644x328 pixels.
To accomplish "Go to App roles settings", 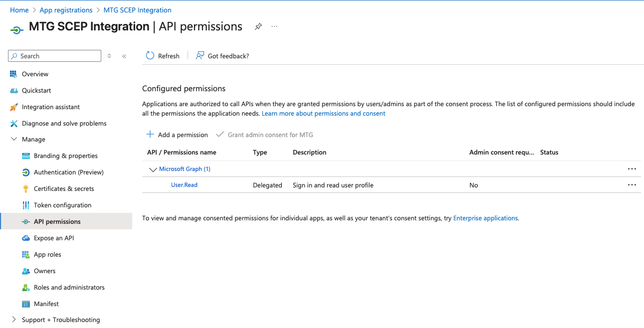I will click(x=48, y=254).
